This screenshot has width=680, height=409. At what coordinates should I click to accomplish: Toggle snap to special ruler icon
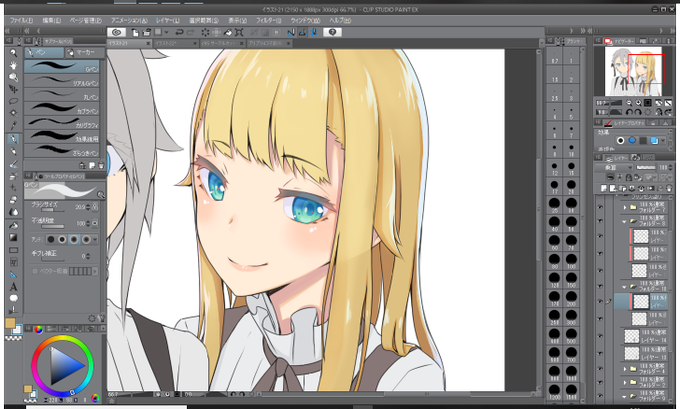(x=303, y=32)
